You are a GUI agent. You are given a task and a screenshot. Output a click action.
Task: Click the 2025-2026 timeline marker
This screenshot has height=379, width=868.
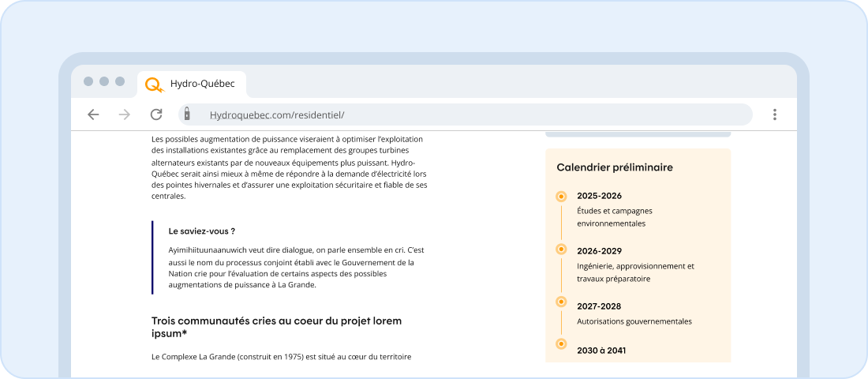click(x=561, y=196)
